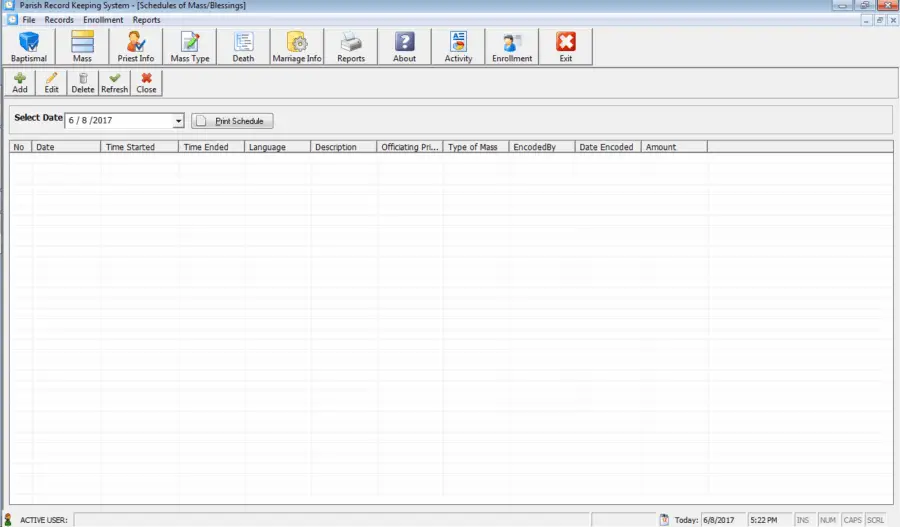Expand the Select Date dropdown arrow
Image resolution: width=900 pixels, height=527 pixels.
tap(178, 121)
